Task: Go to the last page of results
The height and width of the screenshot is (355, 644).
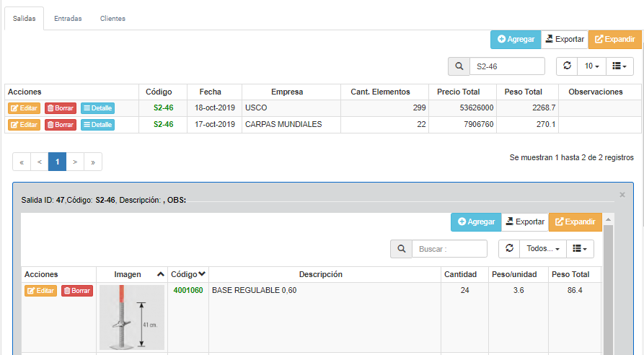Action: pos(93,162)
